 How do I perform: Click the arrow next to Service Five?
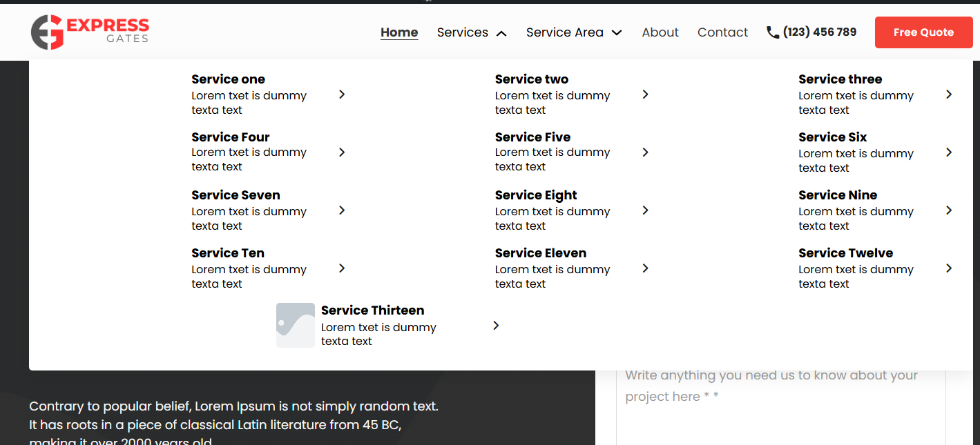645,152
